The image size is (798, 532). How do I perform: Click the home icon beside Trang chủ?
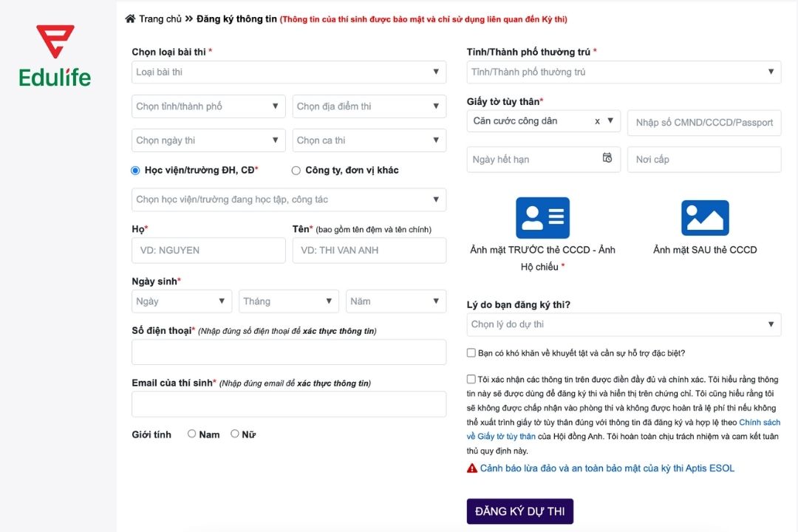point(131,19)
